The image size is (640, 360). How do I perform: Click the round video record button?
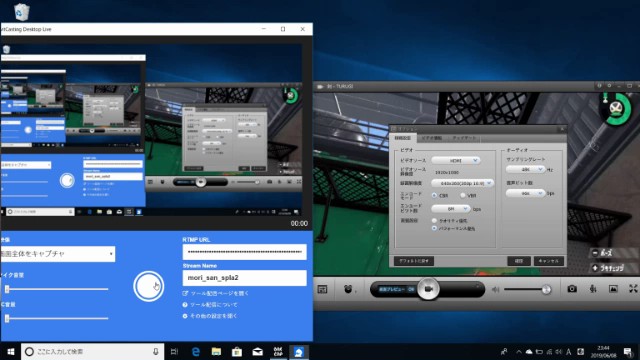tap(428, 289)
